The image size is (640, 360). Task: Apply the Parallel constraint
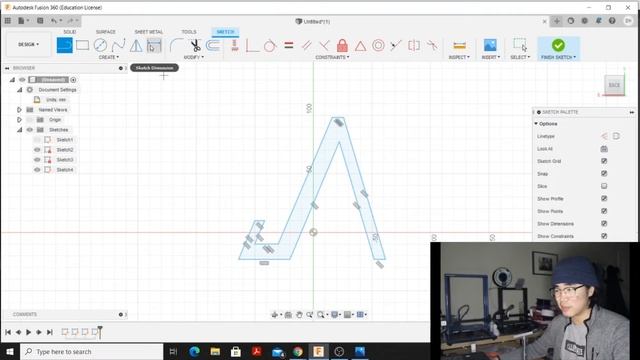coord(307,45)
